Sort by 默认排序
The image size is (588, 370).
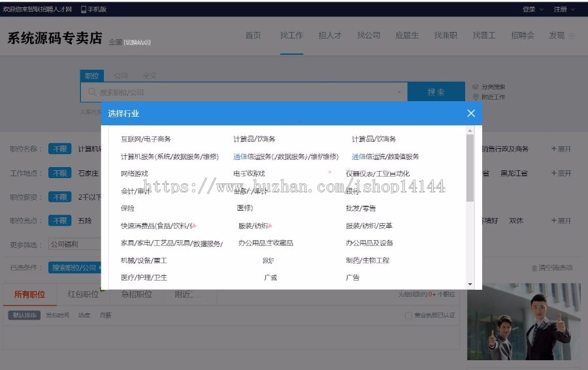click(24, 315)
